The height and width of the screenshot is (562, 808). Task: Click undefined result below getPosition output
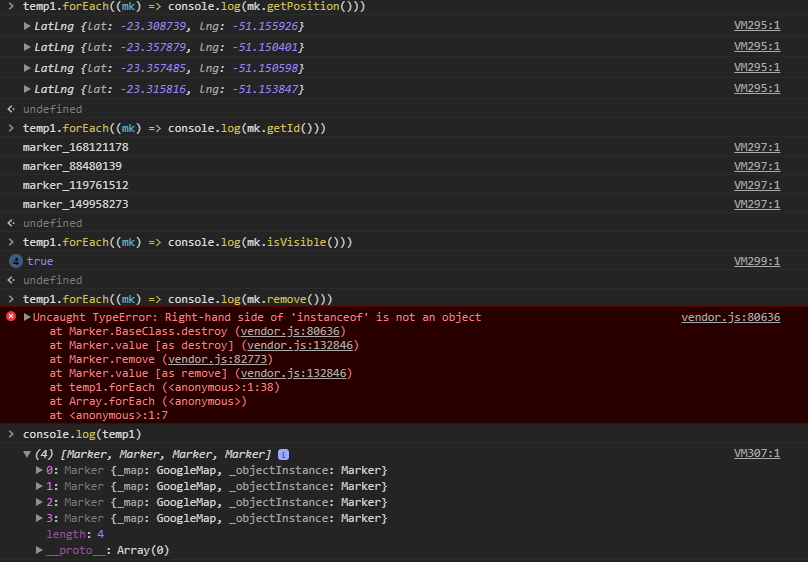(52, 109)
